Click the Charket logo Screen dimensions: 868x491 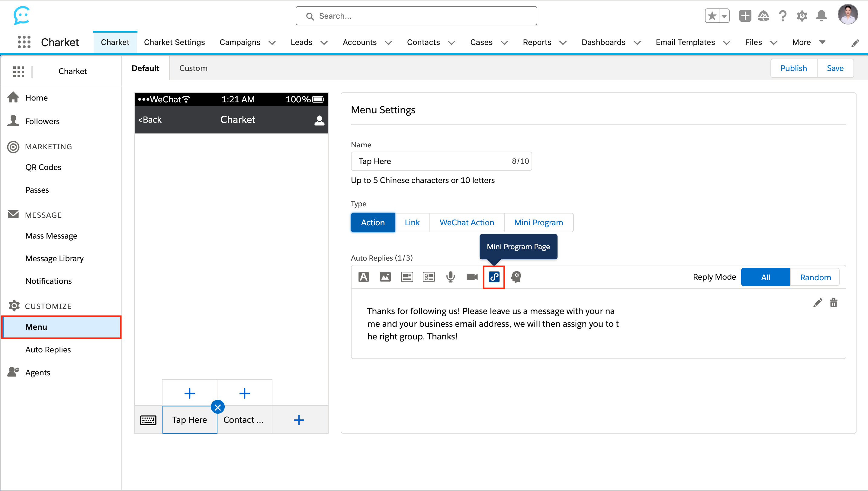click(x=21, y=15)
